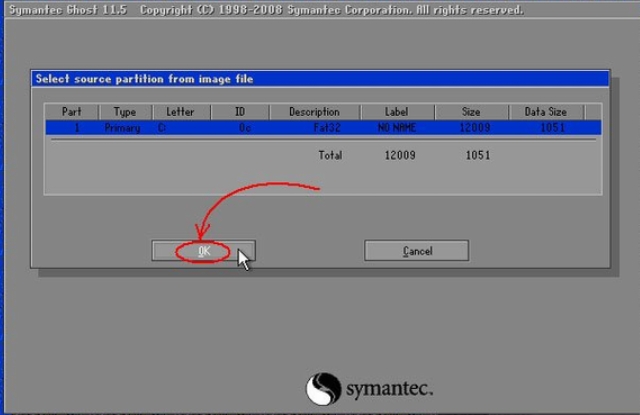
Task: Click the Description column header
Action: [x=314, y=112]
